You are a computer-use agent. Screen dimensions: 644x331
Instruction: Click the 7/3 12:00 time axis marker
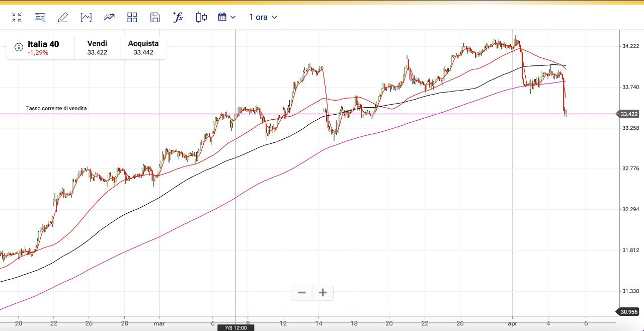tap(235, 327)
